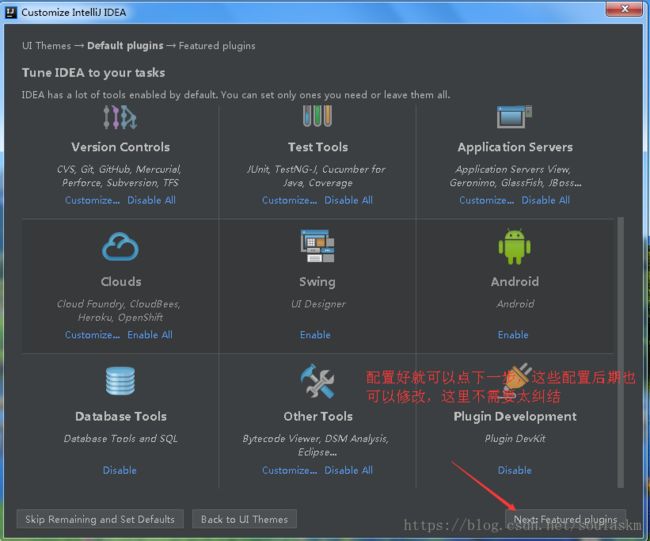Go back to UI Themes
Viewport: 650px width, 541px height.
245,519
